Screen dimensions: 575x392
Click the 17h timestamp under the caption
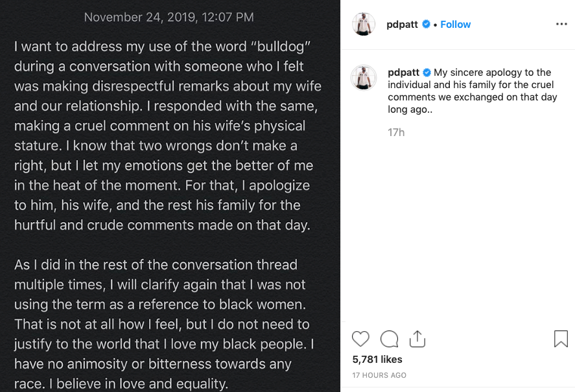click(396, 132)
